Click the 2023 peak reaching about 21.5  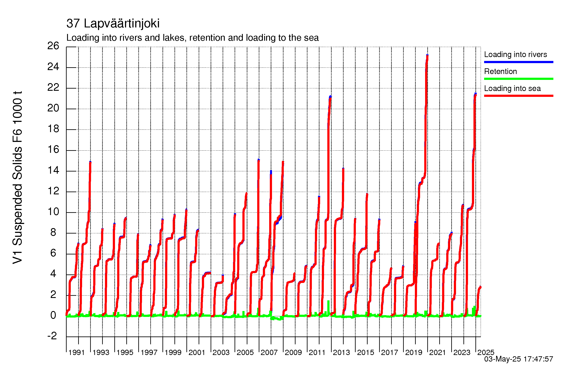coord(475,94)
